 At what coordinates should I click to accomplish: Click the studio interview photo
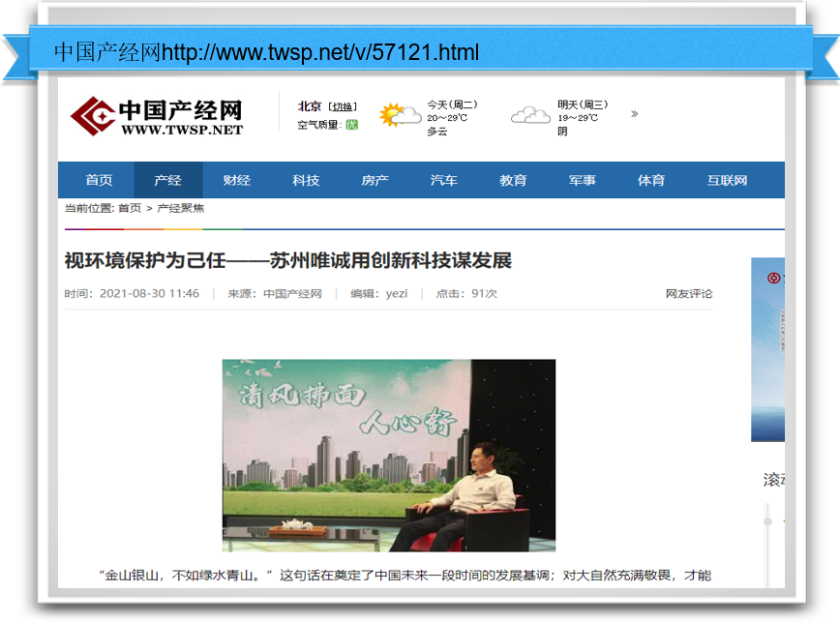tap(388, 456)
